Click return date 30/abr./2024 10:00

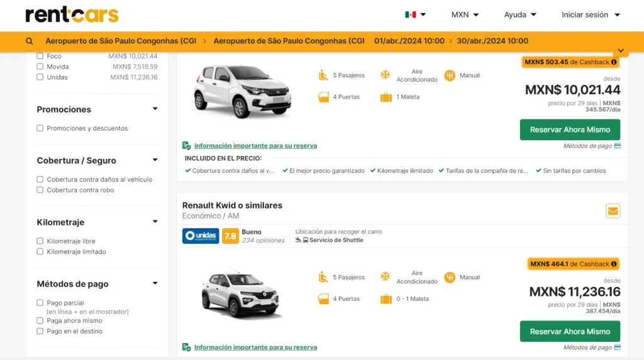492,41
